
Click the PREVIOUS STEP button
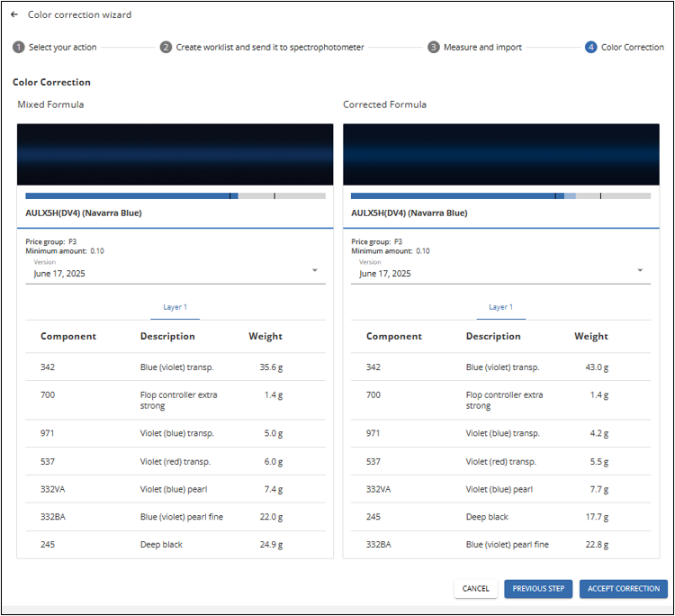[538, 589]
